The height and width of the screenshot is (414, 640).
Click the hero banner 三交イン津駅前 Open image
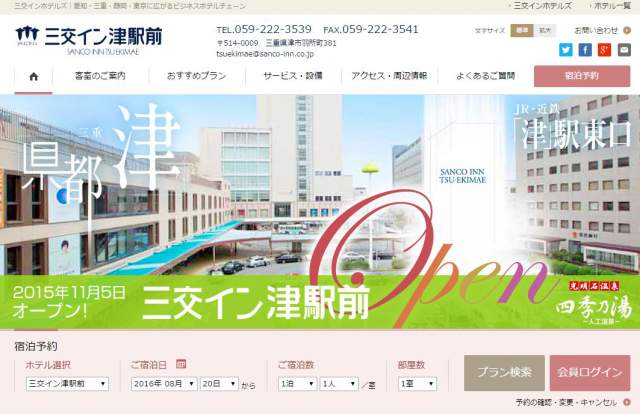point(320,212)
